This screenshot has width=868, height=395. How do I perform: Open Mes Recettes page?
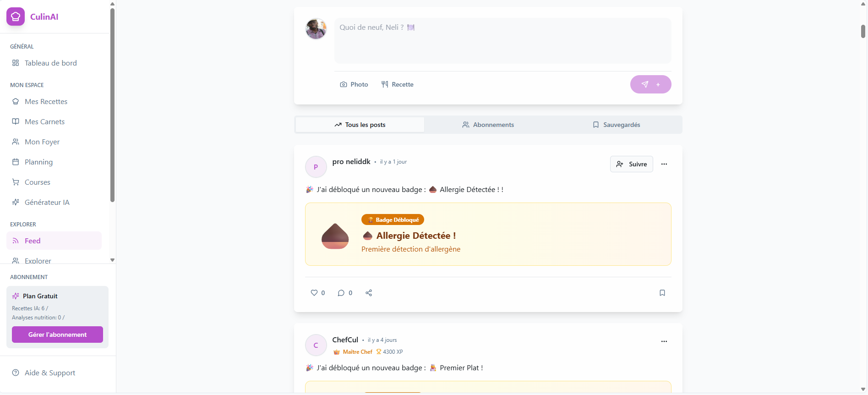click(54, 101)
